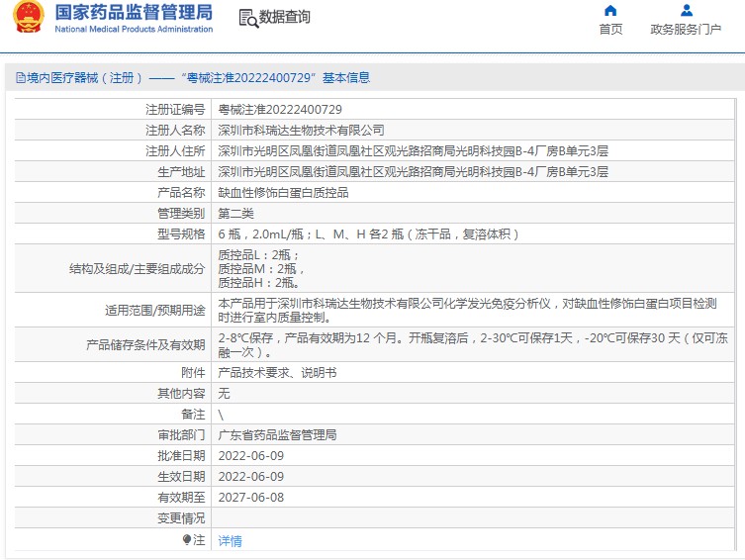The image size is (745, 560).
Task: Open 政务服务门户 portal link
Action: click(x=686, y=29)
